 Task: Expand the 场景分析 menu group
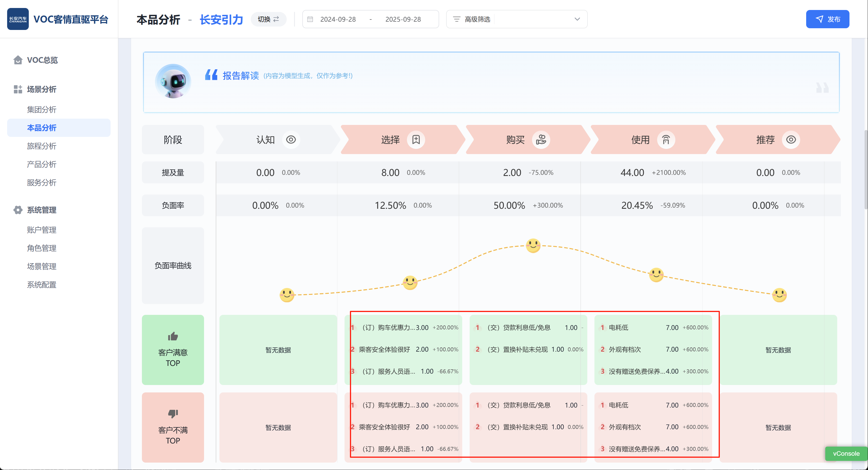coord(41,89)
